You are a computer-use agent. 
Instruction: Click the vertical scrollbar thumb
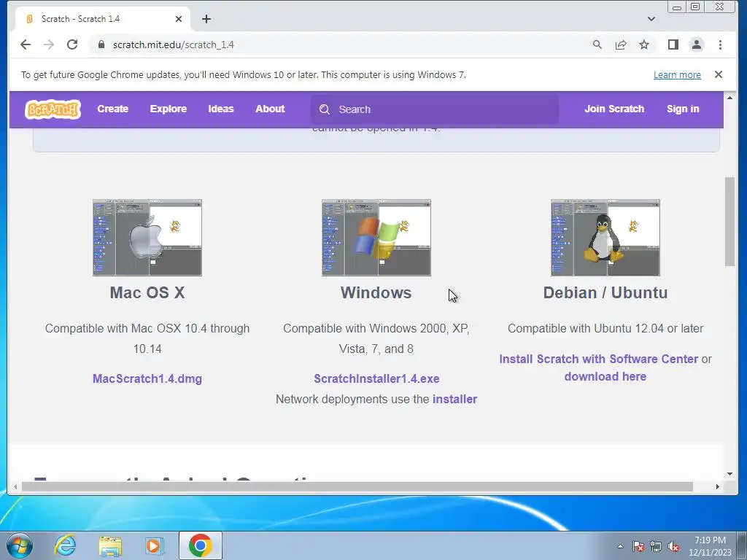729,222
